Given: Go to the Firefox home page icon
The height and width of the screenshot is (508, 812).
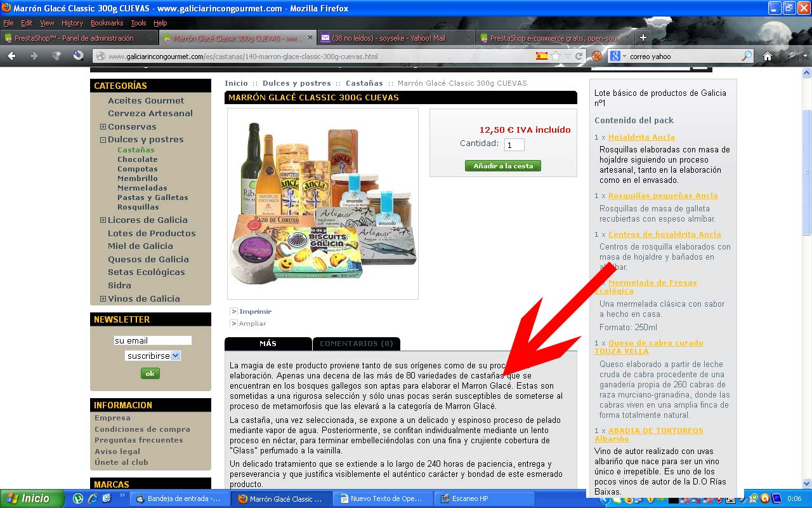Looking at the screenshot, I should 767,56.
